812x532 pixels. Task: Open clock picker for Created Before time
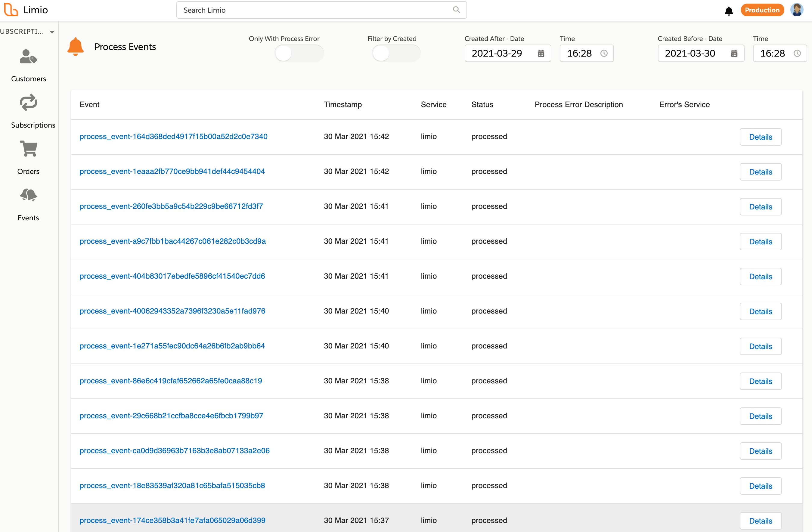click(797, 54)
